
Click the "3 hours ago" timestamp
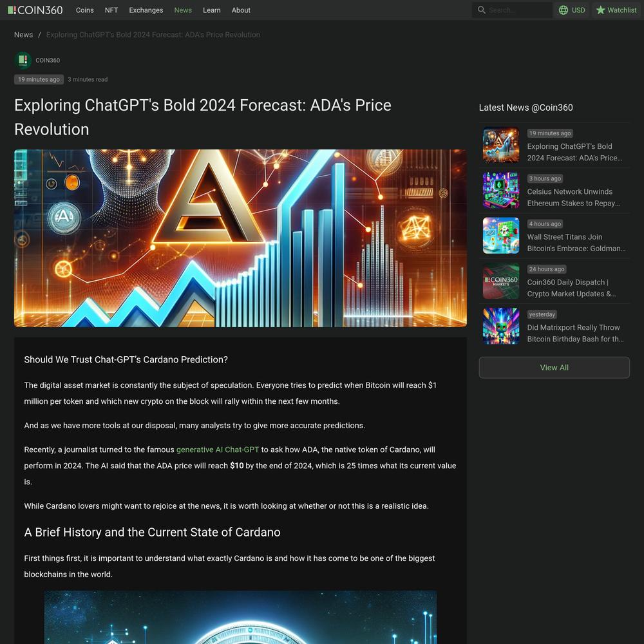[x=545, y=178]
